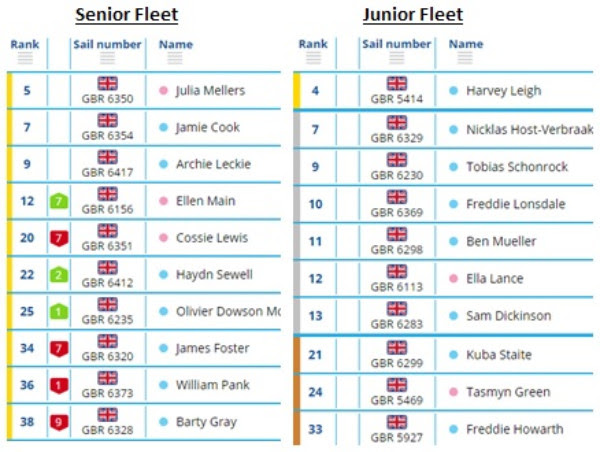Click the green badge next to Haydn Sewell

point(59,275)
